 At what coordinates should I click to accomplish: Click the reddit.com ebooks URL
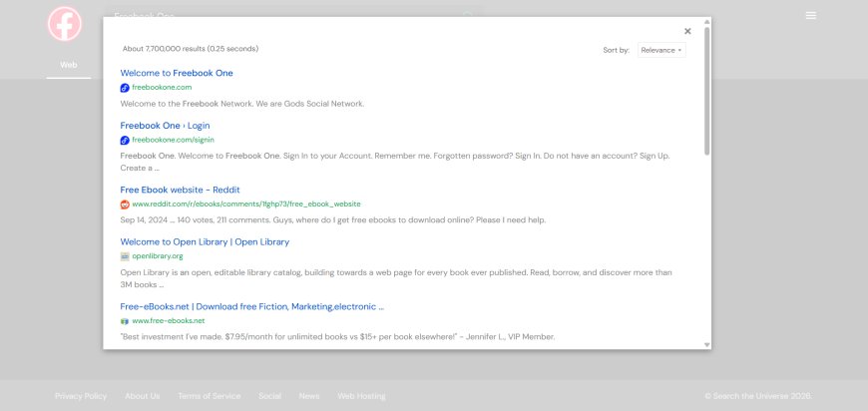(x=246, y=205)
